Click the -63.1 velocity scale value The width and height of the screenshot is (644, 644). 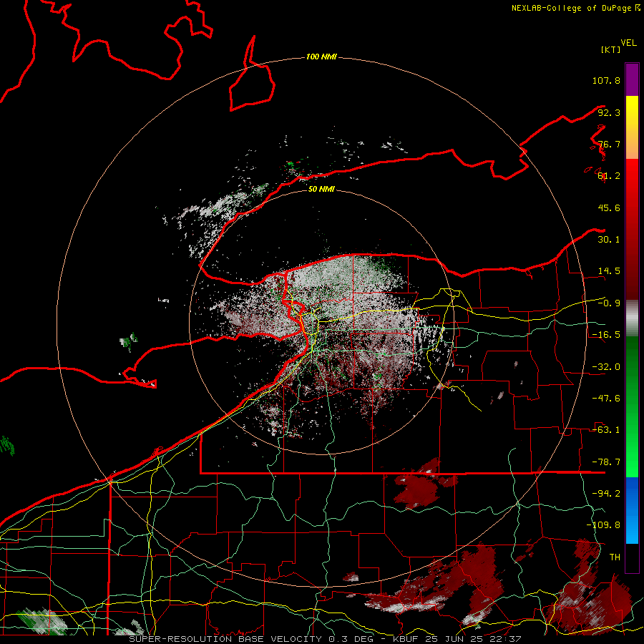[x=606, y=430]
